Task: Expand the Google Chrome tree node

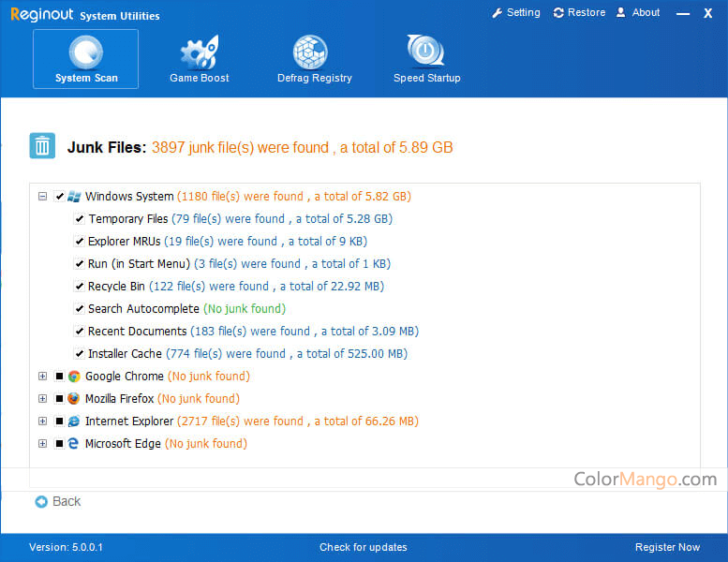Action: pos(43,377)
